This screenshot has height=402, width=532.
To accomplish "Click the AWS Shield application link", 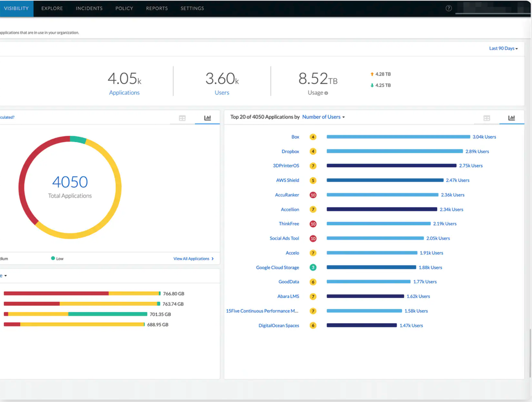I will pyautogui.click(x=287, y=181).
